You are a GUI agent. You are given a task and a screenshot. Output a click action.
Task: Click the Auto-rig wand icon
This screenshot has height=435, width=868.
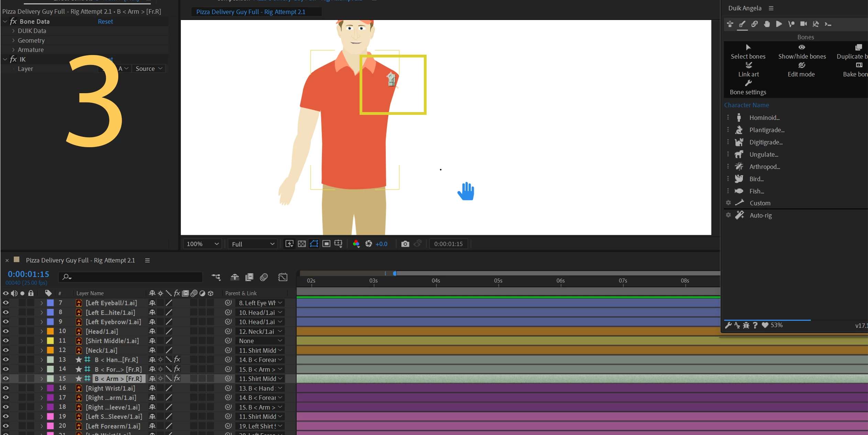739,215
